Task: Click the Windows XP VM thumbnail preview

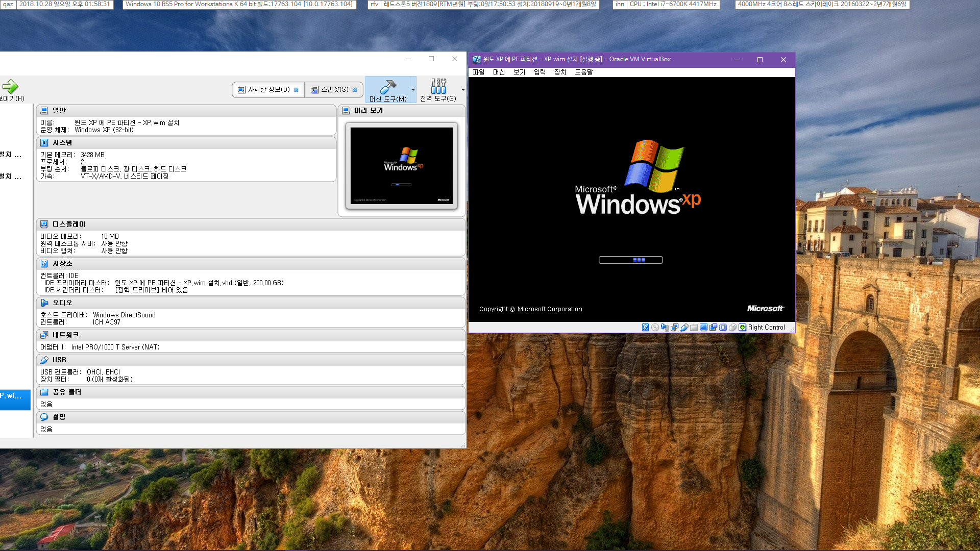Action: pyautogui.click(x=402, y=166)
